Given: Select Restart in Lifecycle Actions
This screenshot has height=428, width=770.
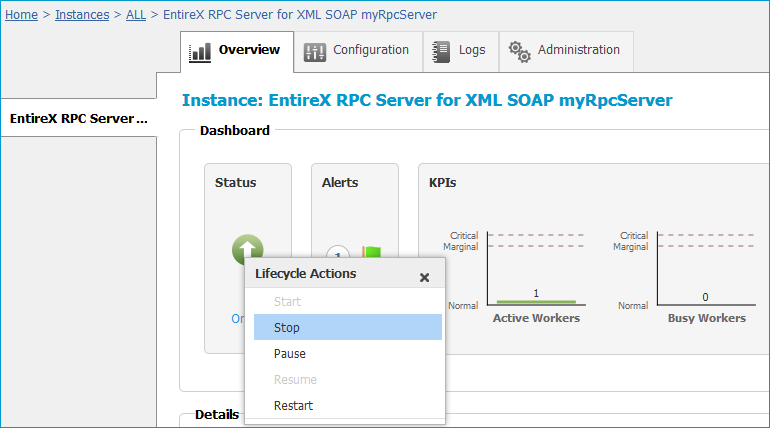Looking at the screenshot, I should pos(348,405).
